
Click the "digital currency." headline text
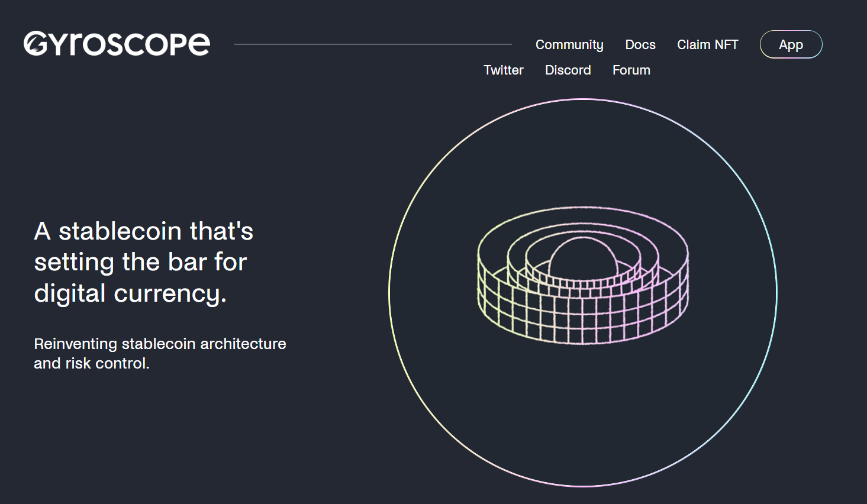[x=130, y=293]
